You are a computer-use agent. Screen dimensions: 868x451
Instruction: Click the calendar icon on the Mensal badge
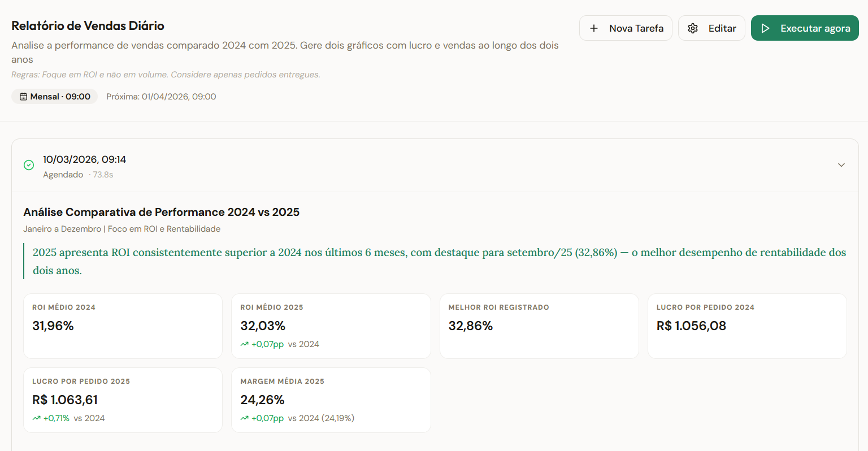point(23,96)
